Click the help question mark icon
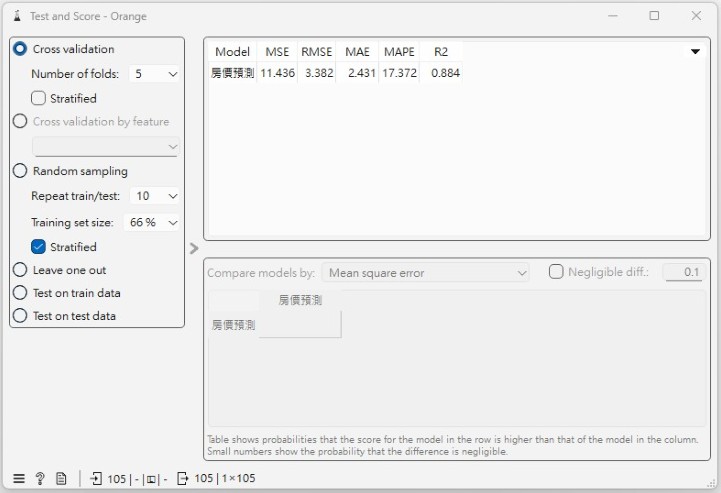This screenshot has height=493, width=721. pyautogui.click(x=40, y=478)
